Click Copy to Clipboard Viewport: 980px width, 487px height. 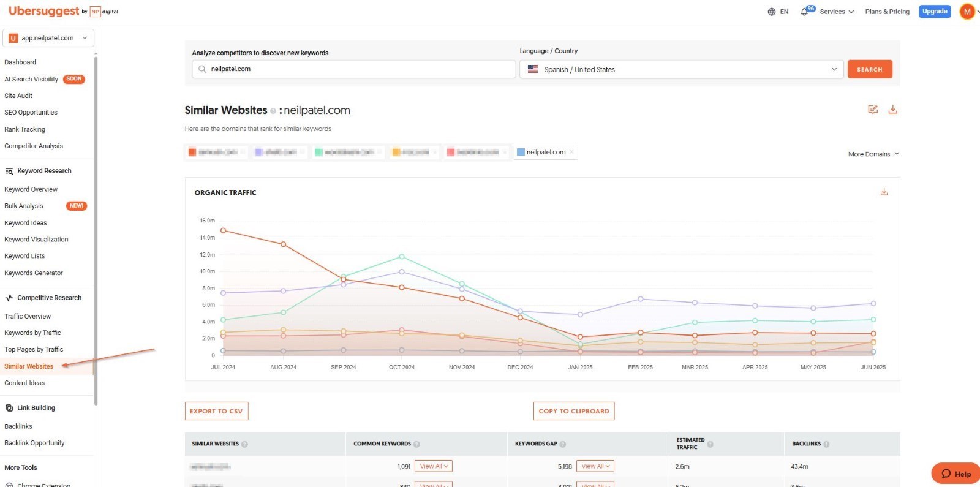pos(574,411)
